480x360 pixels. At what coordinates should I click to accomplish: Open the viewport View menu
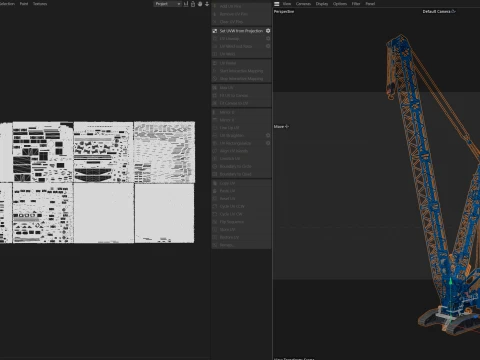coord(287,4)
